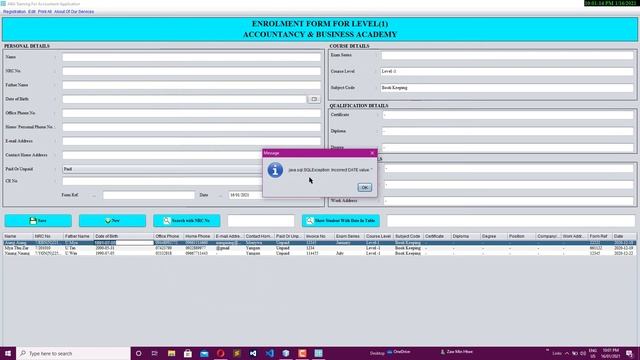Screen dimensions: 640x360
Task: Click the Contact Home Address input field
Action: pos(162,155)
